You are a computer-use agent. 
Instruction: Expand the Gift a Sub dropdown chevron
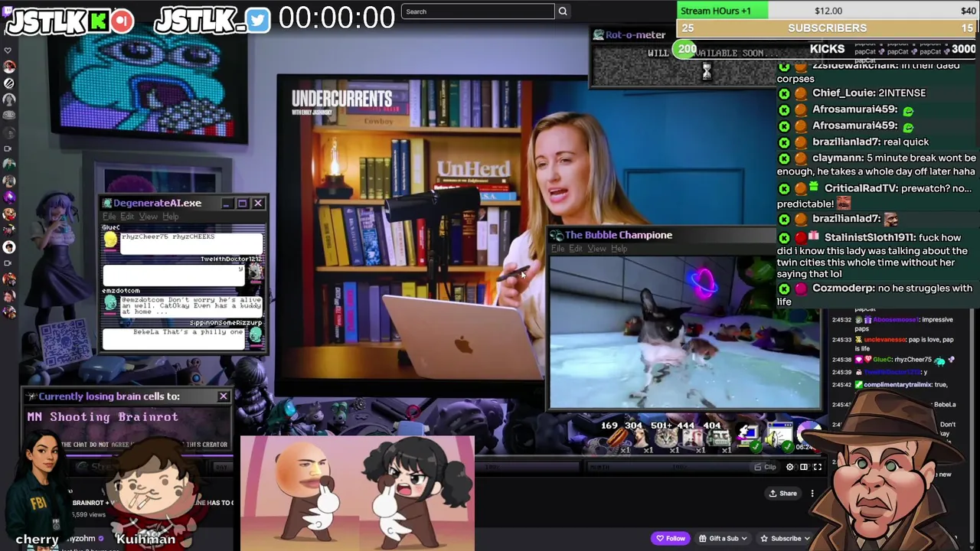[743, 539]
